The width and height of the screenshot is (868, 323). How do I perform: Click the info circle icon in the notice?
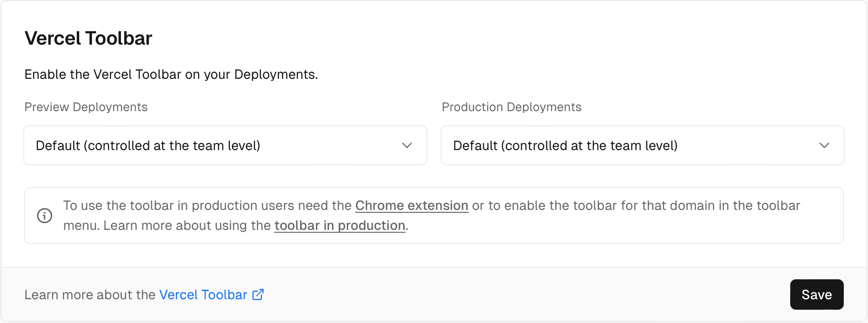pyautogui.click(x=45, y=216)
